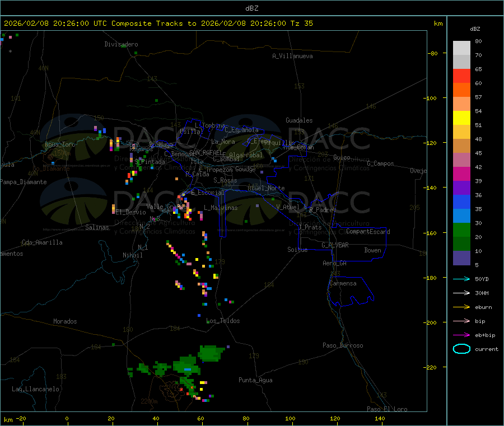This screenshot has height=426, width=504.
Task: Click the Paso_Barroso map label
Action: (x=343, y=345)
